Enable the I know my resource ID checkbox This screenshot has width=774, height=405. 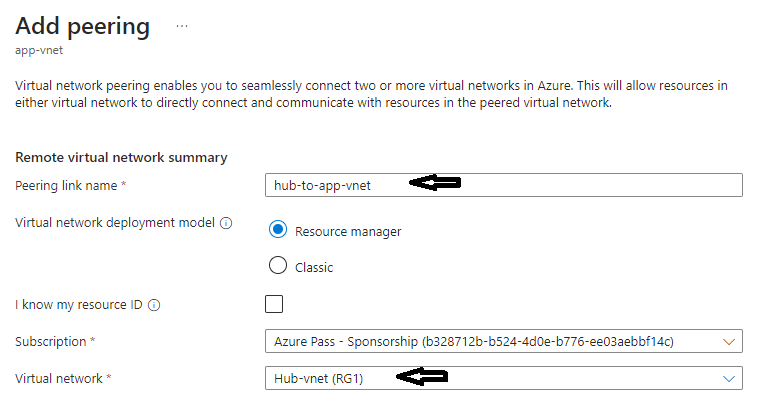tap(274, 305)
